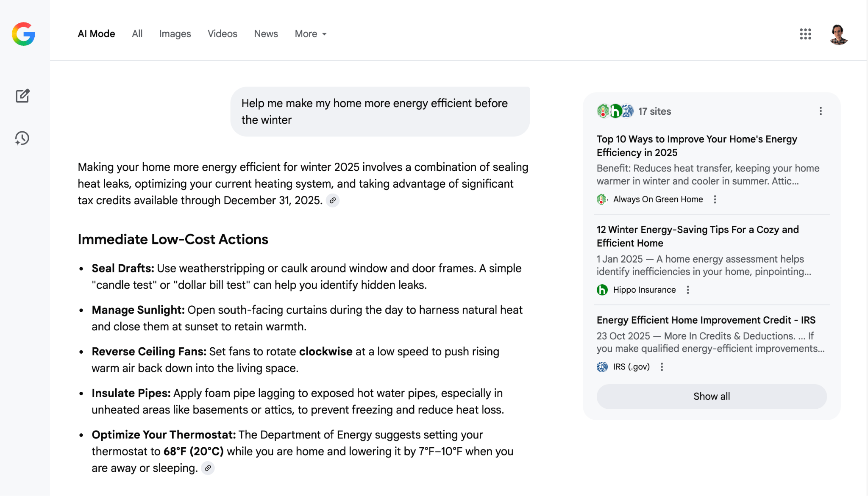Switch to the Images tab
868x496 pixels.
pos(175,33)
